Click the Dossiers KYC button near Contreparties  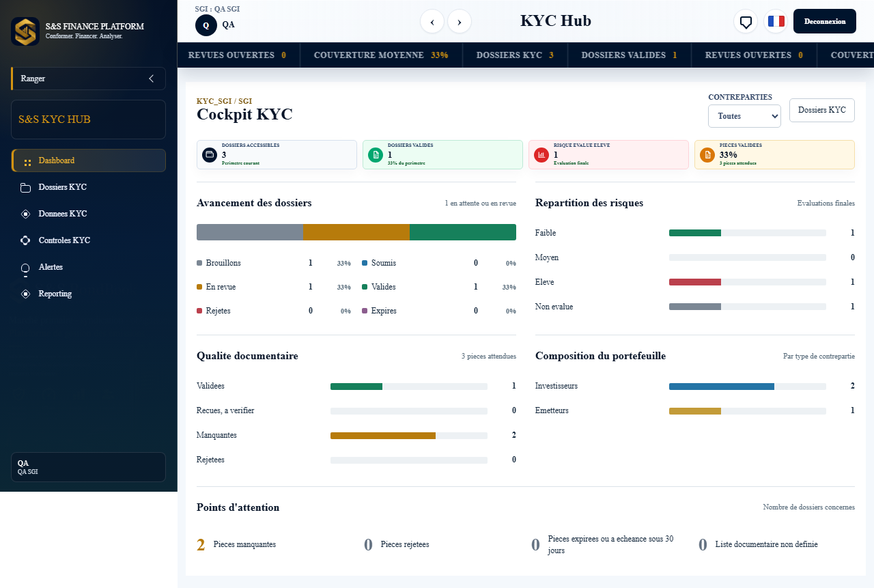[822, 110]
